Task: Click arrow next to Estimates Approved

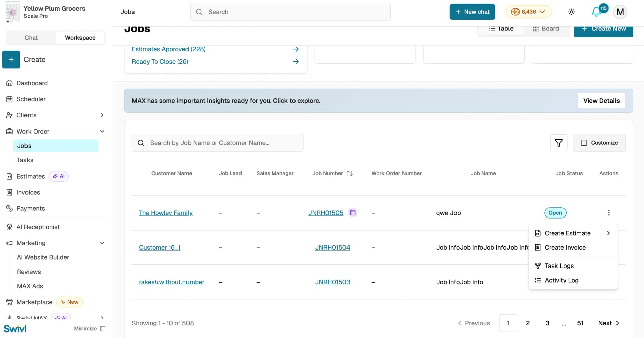Action: point(296,49)
